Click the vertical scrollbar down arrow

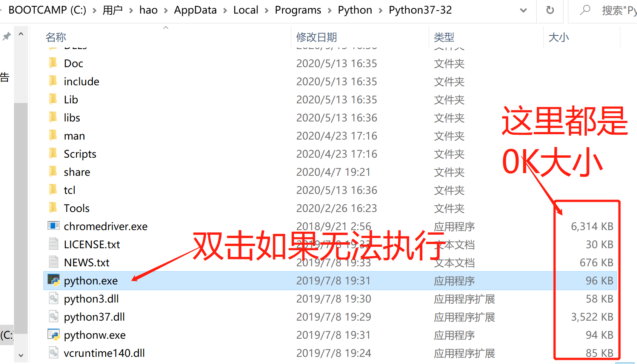click(x=21, y=355)
